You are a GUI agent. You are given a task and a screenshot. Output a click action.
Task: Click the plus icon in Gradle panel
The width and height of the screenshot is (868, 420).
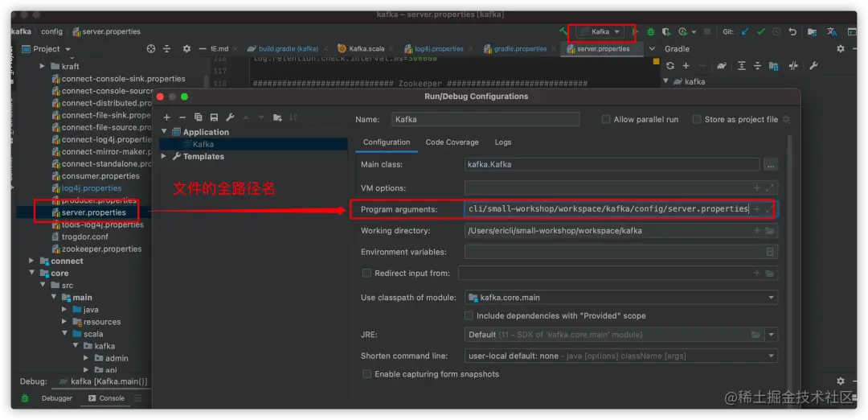[x=686, y=66]
